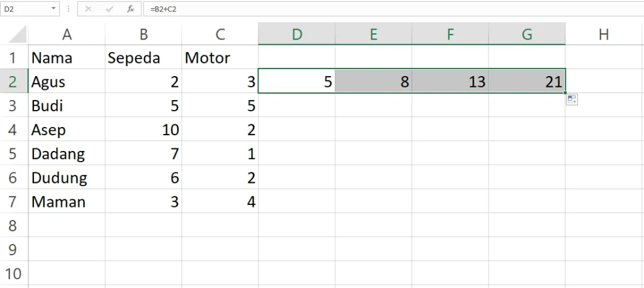644x288 pixels.
Task: Select column F header
Action: click(450, 35)
